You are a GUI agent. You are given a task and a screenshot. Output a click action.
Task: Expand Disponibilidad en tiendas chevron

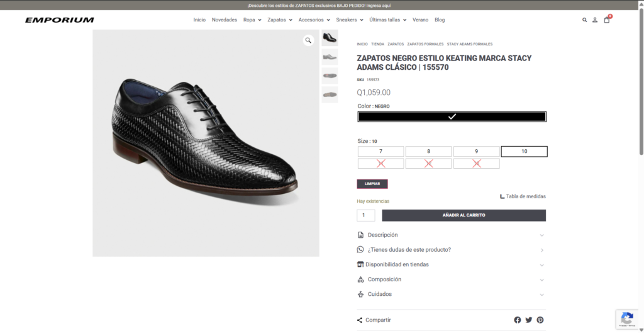pyautogui.click(x=541, y=265)
